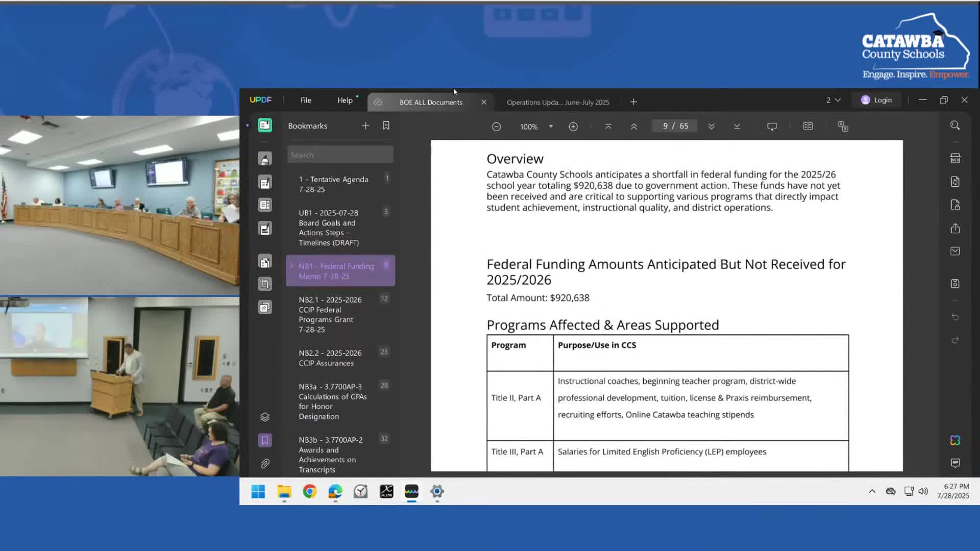
Task: Open the UPDF AI assistant icon
Action: point(955,440)
